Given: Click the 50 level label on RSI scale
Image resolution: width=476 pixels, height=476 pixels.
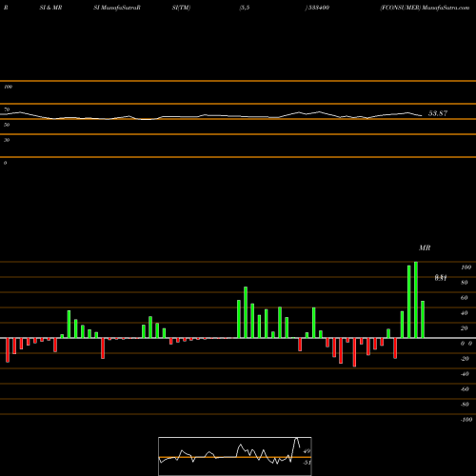Looking at the screenshot, I should (x=7, y=125).
